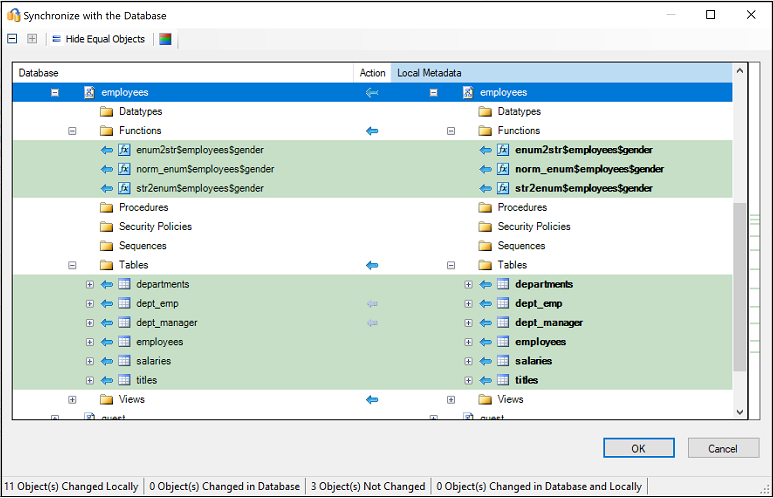Click the function icon of norm_enum$employees$gender in Database
Screen dimensions: 773x498
(x=125, y=170)
